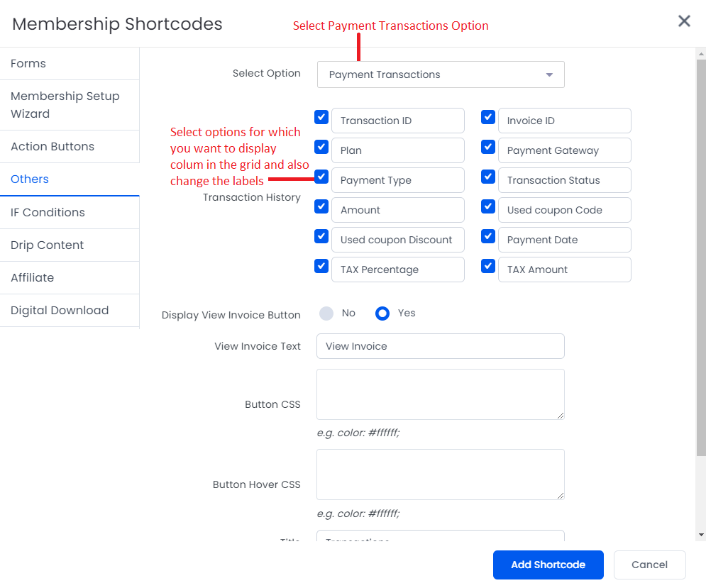This screenshot has width=706, height=588.
Task: Select No for Display View Invoice Button
Action: click(326, 314)
